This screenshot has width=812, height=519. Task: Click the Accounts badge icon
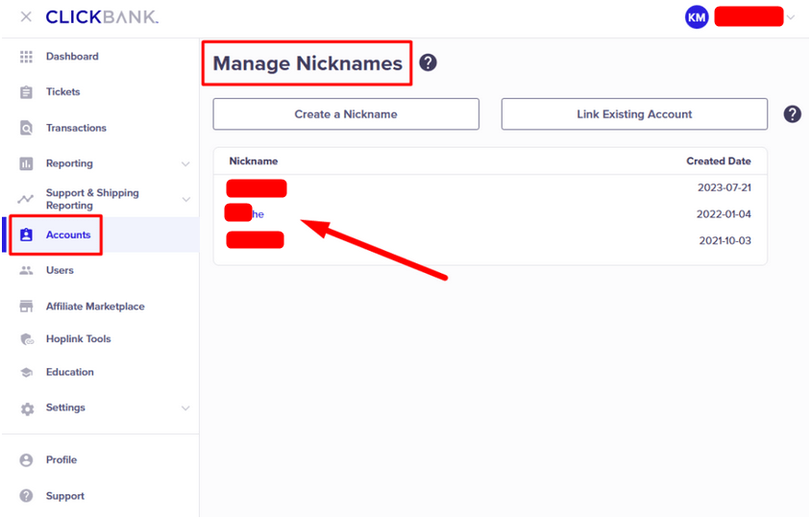(26, 235)
